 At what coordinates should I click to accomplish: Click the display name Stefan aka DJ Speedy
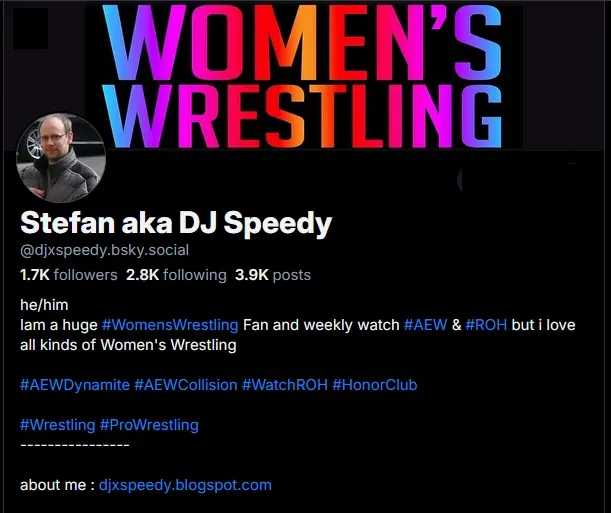(176, 223)
